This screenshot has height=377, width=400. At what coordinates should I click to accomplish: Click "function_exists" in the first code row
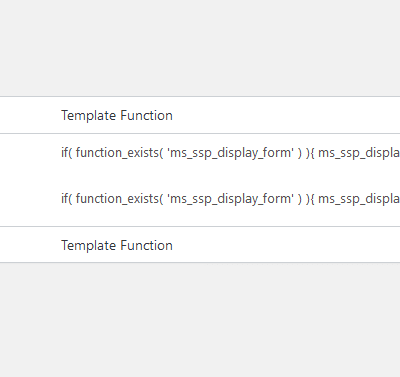click(x=117, y=153)
